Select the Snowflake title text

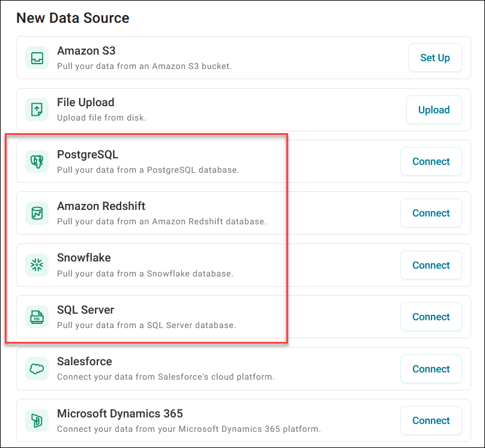pos(84,258)
